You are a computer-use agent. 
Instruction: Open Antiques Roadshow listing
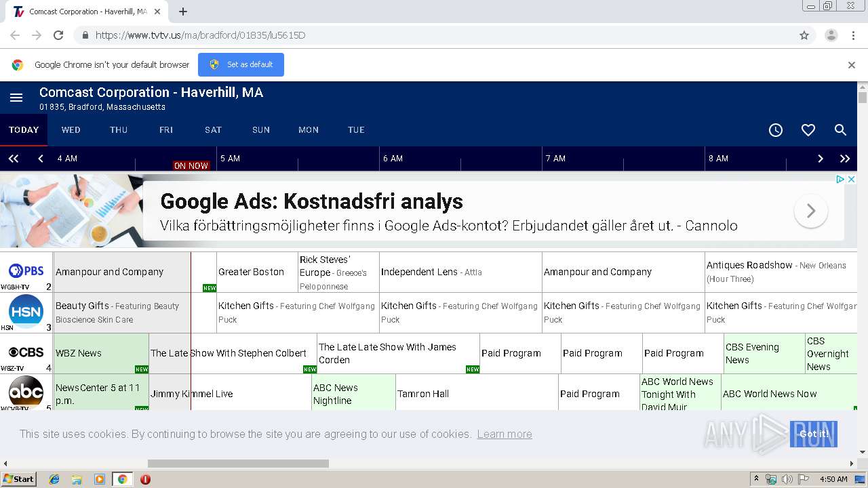pos(781,272)
